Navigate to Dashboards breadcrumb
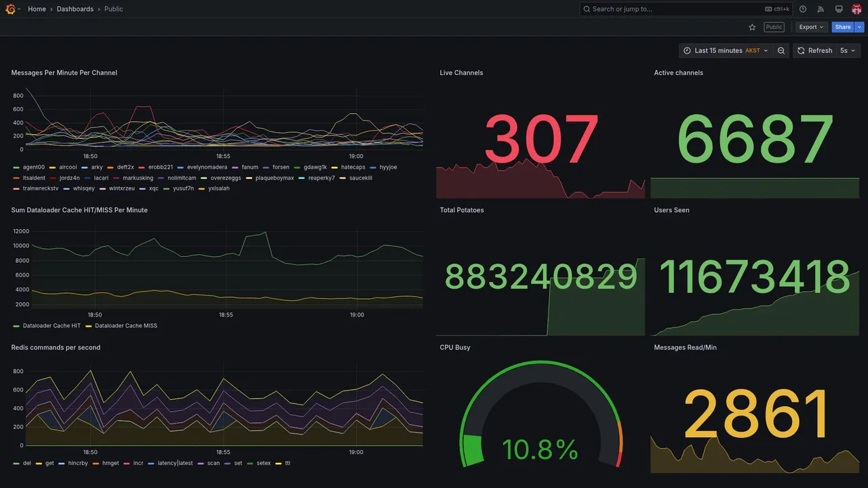 pyautogui.click(x=75, y=9)
